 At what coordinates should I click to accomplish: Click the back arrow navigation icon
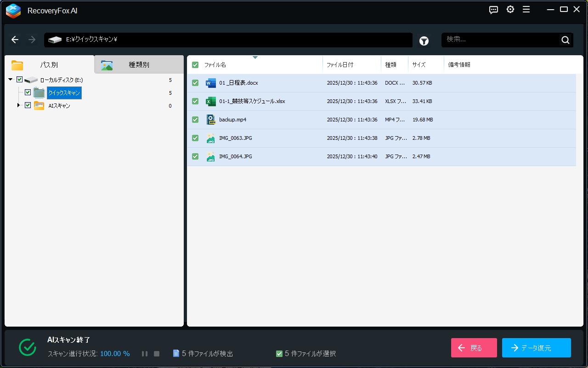coord(15,40)
